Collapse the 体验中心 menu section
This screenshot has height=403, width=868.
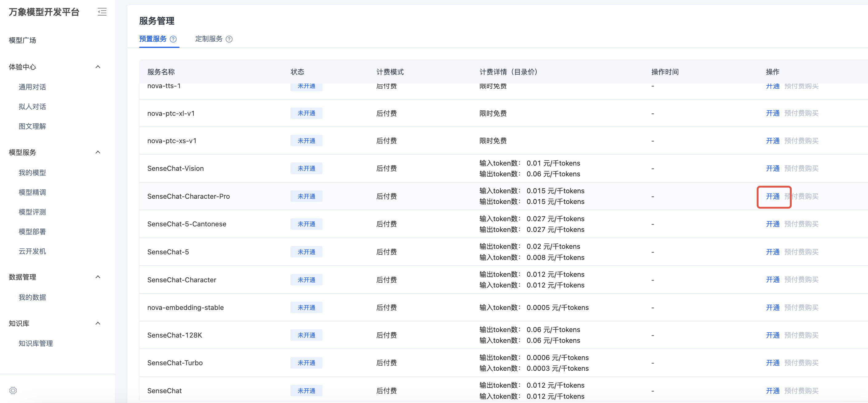click(x=98, y=67)
